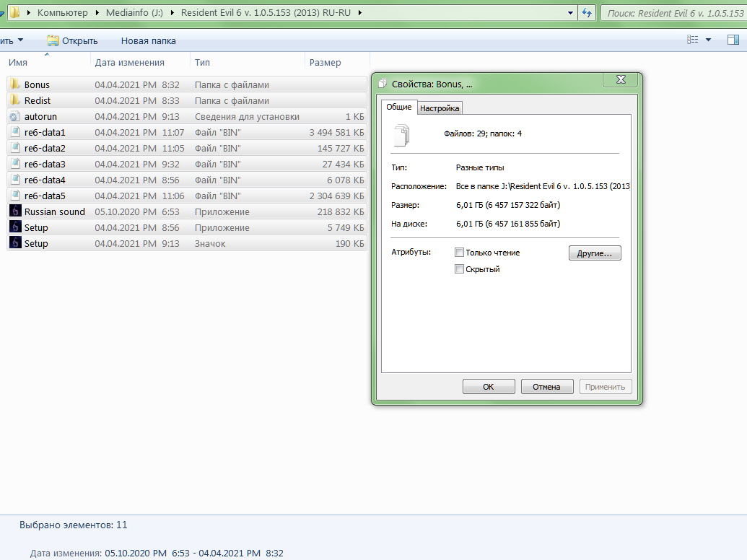The width and height of the screenshot is (747, 560).
Task: Switch to the Общие tab
Action: pos(398,107)
